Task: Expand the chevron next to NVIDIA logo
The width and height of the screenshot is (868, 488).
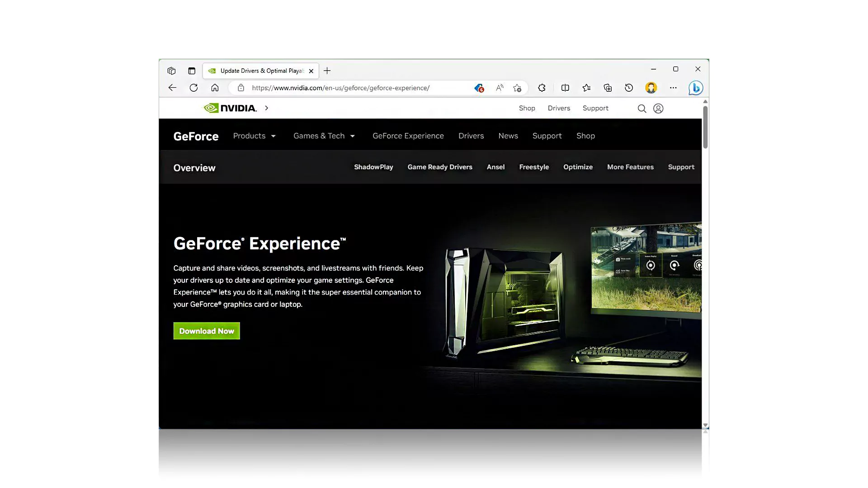Action: coord(267,108)
